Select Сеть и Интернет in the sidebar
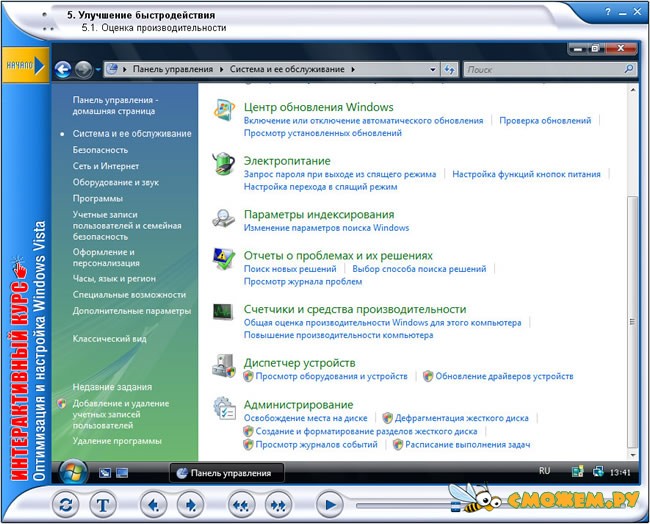Image resolution: width=650 pixels, height=524 pixels. coord(106,166)
